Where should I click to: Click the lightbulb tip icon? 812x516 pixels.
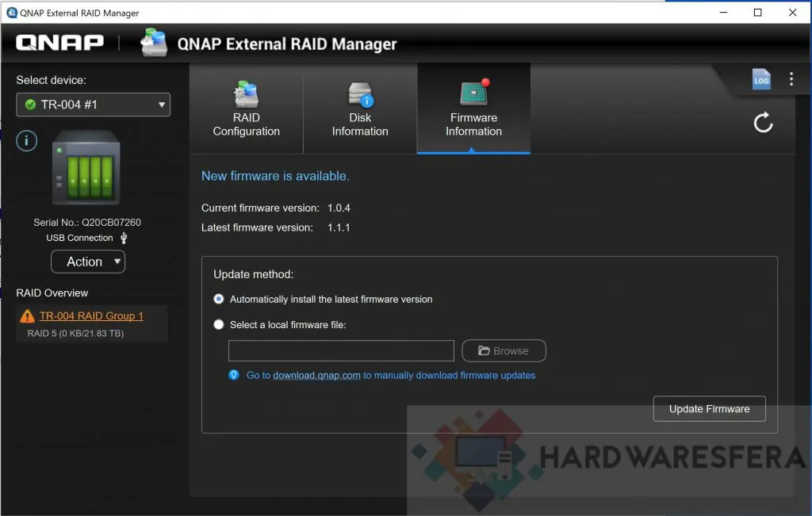[234, 375]
